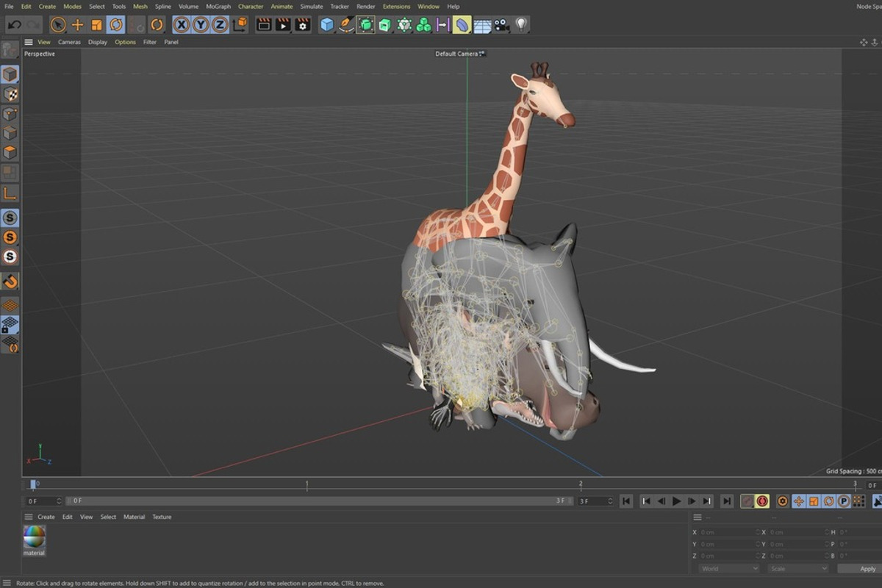Click the Locked Workplane icon
This screenshot has width=882, height=588.
pyautogui.click(x=10, y=324)
